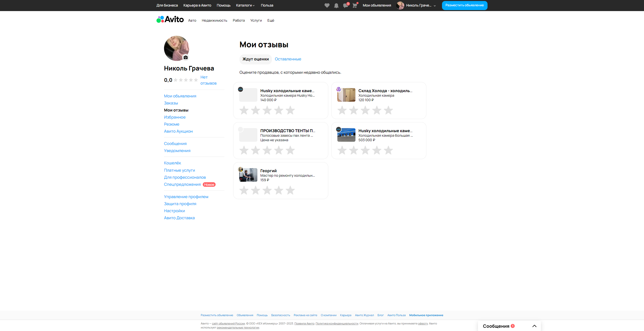Image resolution: width=644 pixels, height=331 pixels.
Task: Open the Работа category
Action: [239, 20]
